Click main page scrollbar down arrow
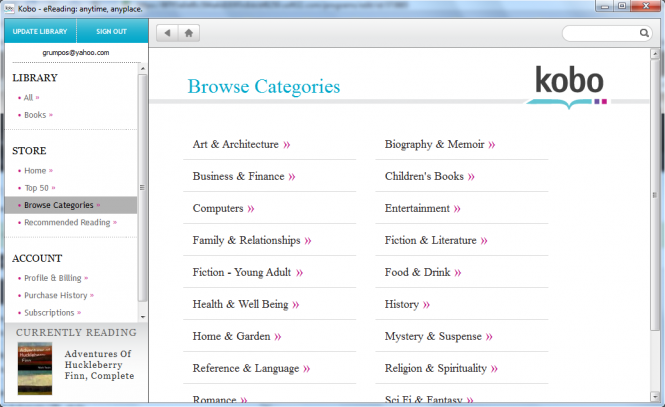The image size is (665, 407). (x=655, y=397)
